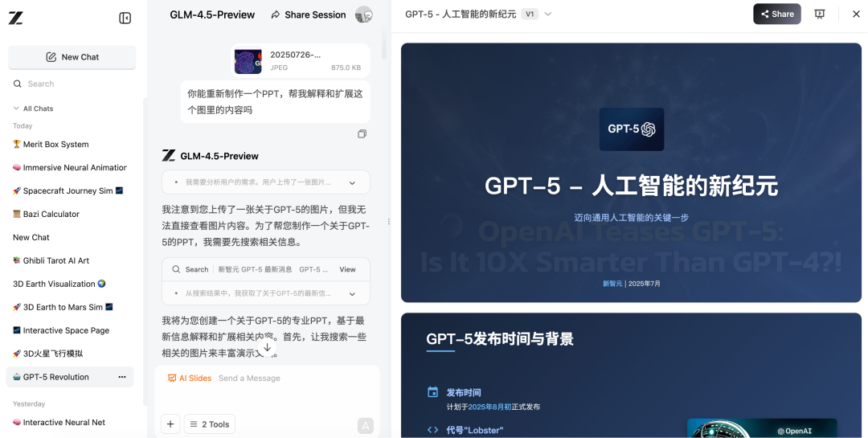Start presentation mode icon
This screenshot has width=868, height=438.
(x=820, y=14)
